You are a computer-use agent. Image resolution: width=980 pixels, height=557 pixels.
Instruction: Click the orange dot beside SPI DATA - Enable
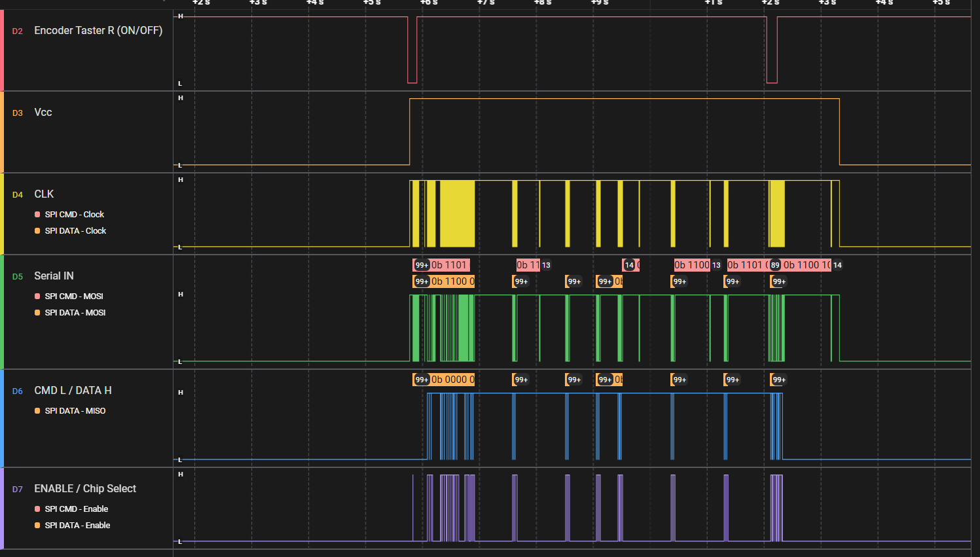37,526
